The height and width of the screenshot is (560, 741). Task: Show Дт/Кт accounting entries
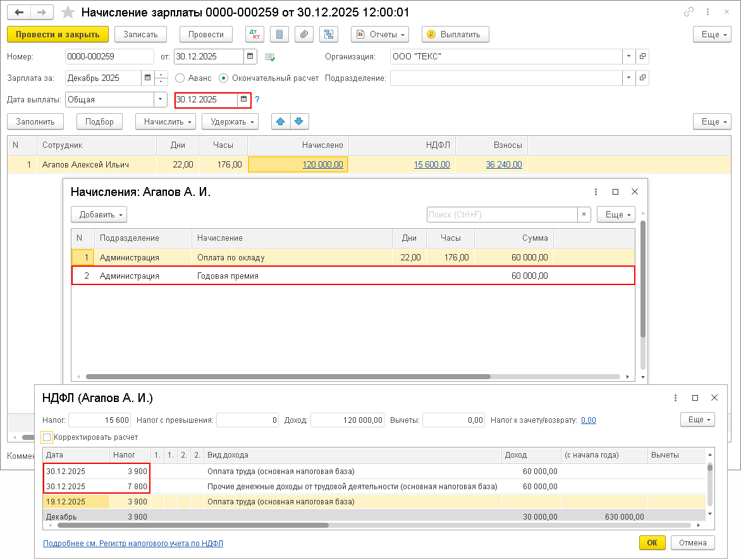255,35
